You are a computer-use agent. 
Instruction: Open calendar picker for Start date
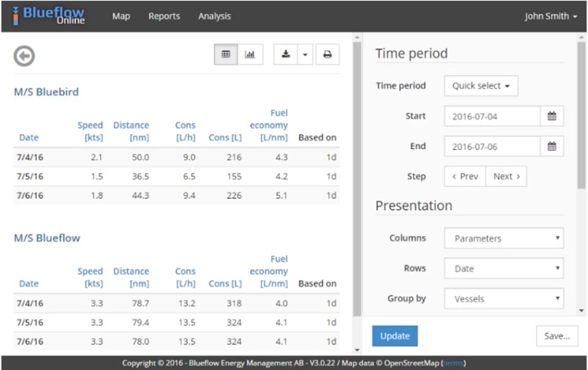tap(552, 116)
